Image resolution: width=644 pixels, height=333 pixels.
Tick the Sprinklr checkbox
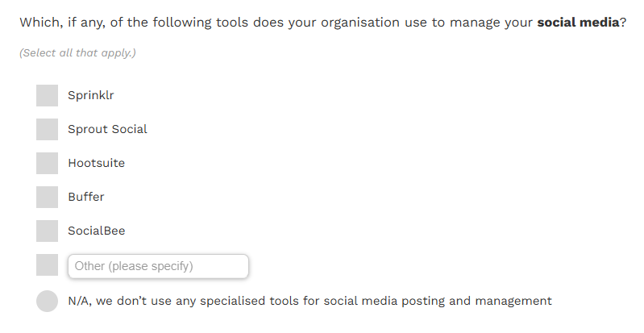coord(47,95)
